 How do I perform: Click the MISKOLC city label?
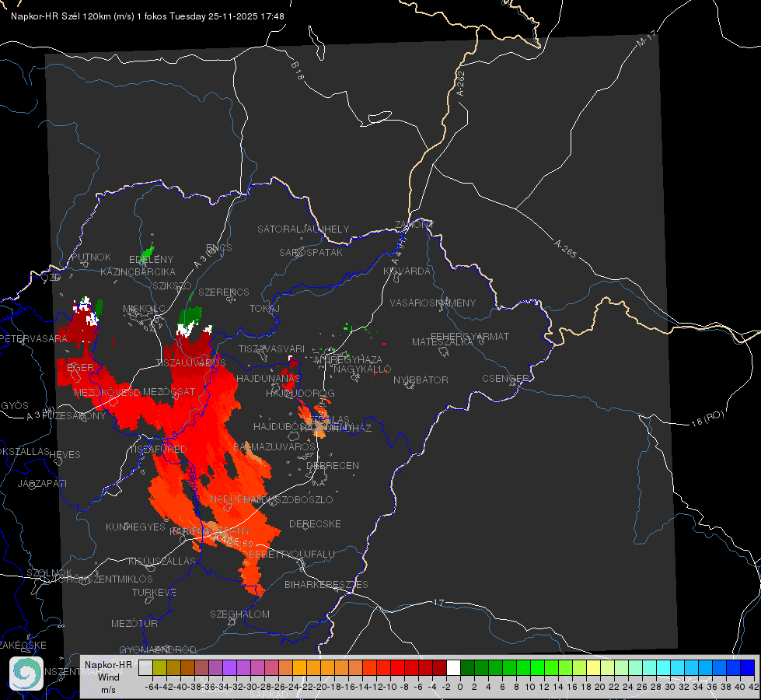tap(144, 309)
